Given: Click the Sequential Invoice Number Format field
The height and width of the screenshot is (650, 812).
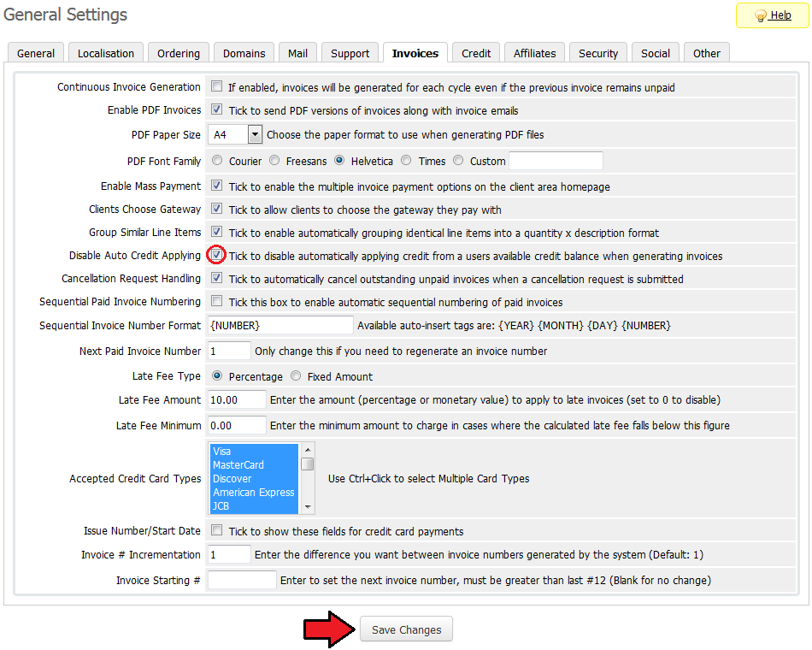Looking at the screenshot, I should (280, 325).
